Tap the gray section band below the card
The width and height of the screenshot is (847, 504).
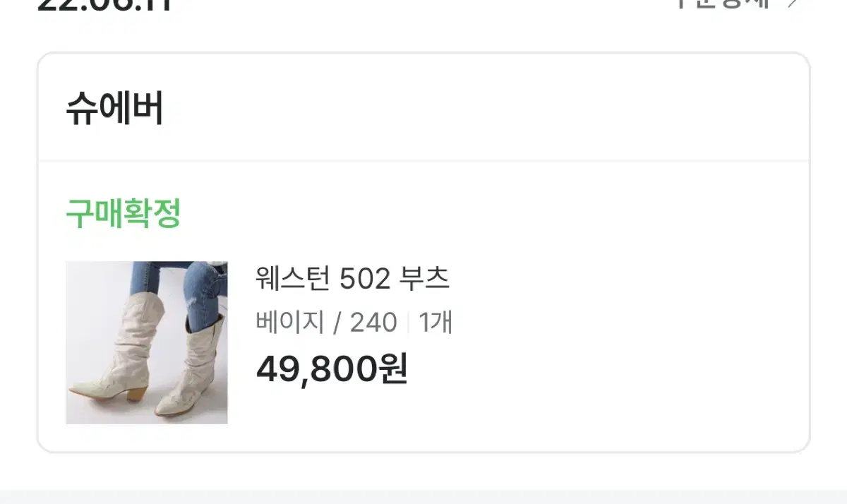tap(423, 497)
